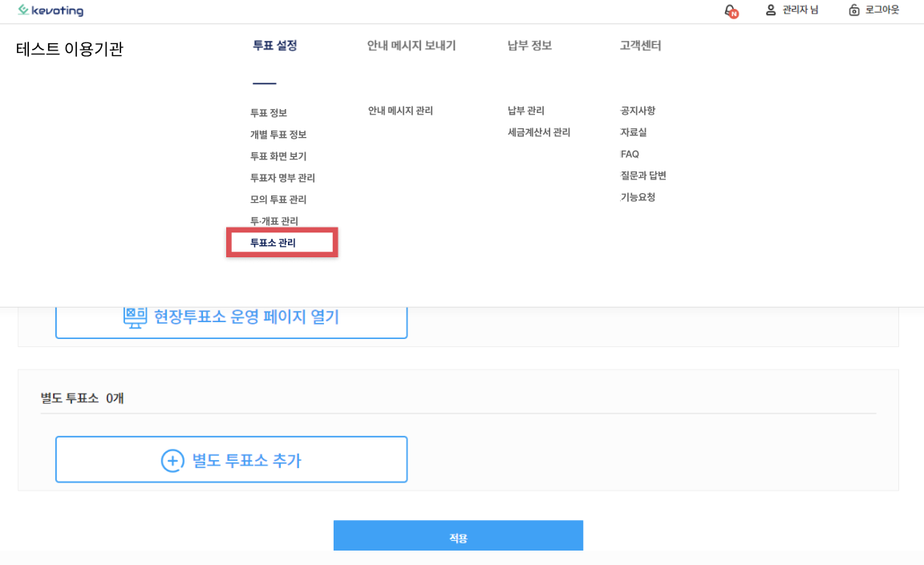Click the monitor icon on 현장투표소 button
Viewport: 924px width, 565px height.
point(135,317)
